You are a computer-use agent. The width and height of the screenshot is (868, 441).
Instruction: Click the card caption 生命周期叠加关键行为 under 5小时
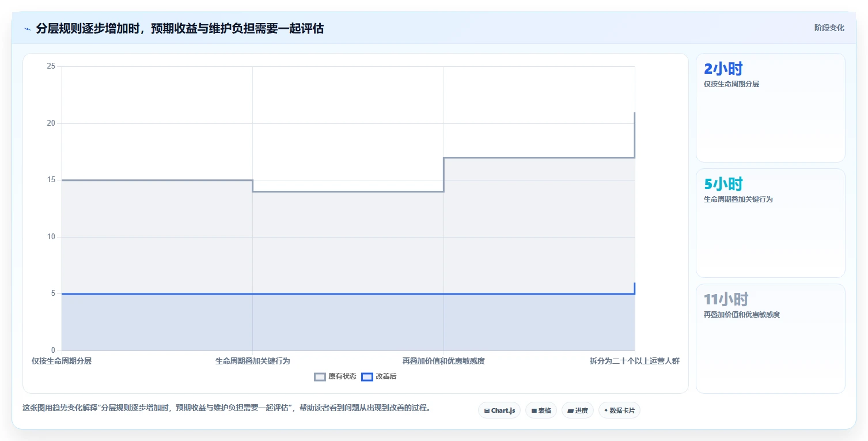coord(738,199)
